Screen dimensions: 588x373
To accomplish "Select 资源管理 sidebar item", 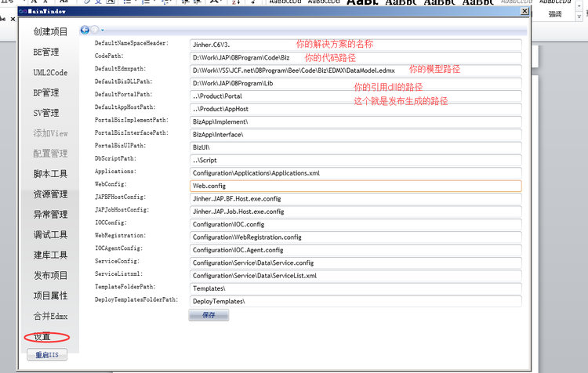I will [50, 194].
